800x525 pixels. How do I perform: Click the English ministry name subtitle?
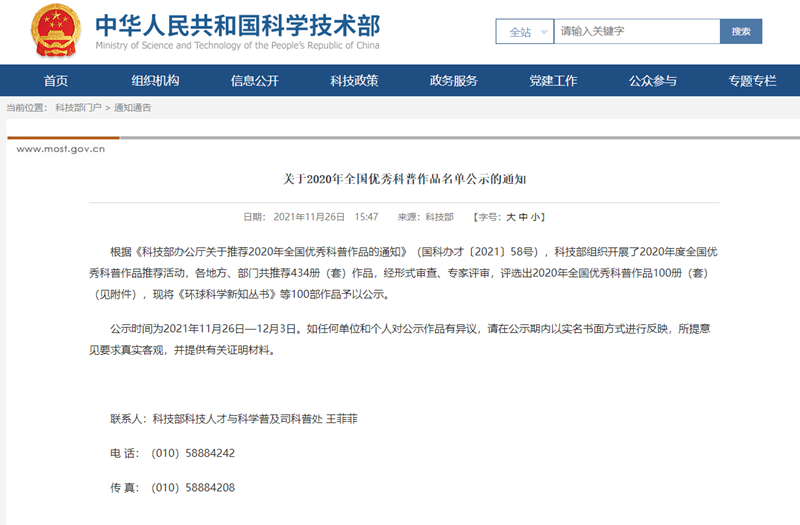pos(237,45)
